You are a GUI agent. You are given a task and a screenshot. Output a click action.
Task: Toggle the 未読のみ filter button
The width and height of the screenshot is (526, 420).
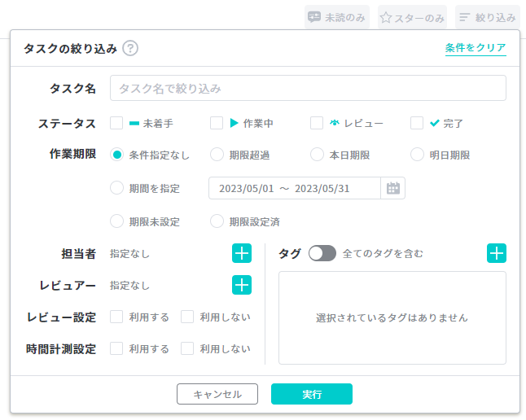[x=337, y=17]
